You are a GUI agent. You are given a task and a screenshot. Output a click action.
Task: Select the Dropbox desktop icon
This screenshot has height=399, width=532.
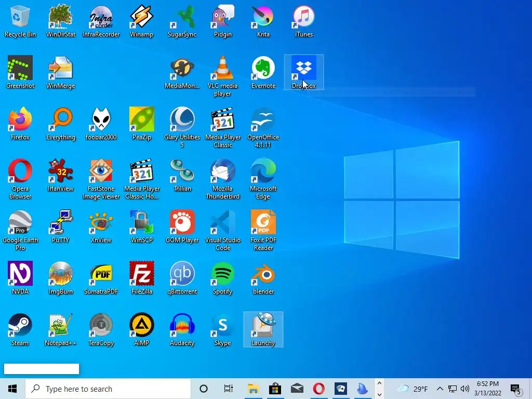click(303, 72)
